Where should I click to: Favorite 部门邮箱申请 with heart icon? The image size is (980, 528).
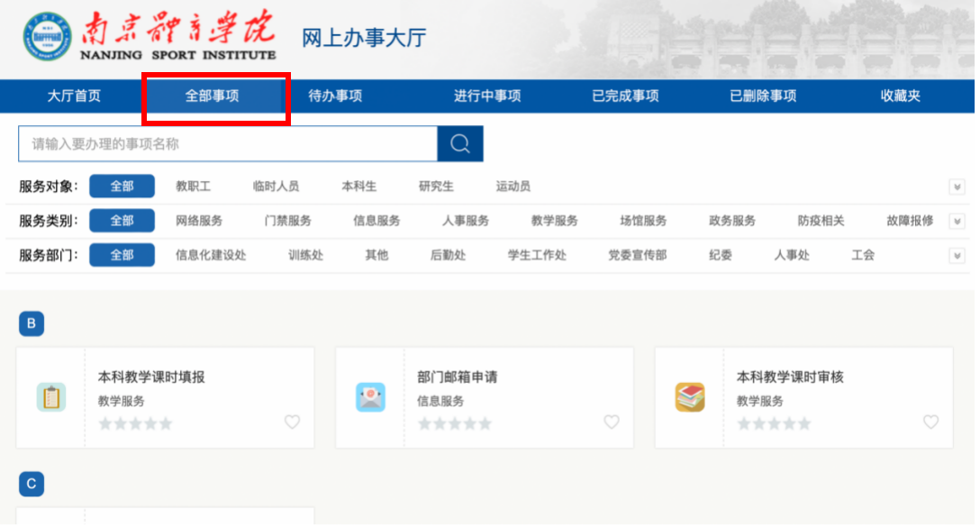(612, 422)
